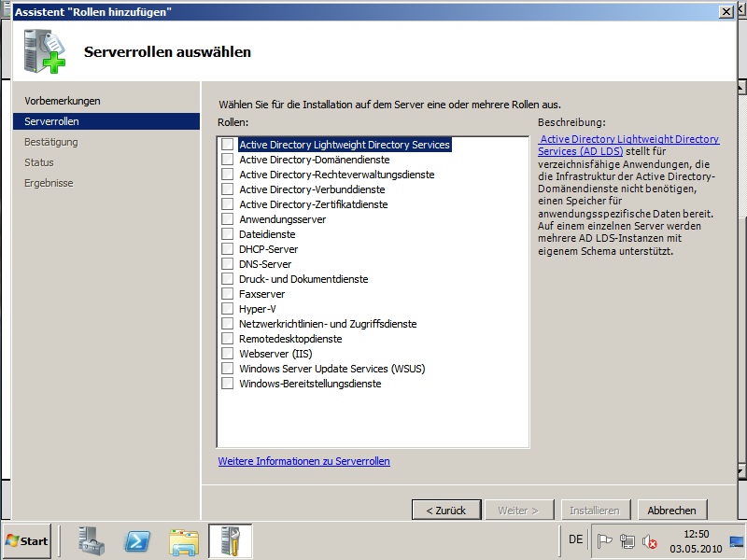Select the Active Directory-Verbunddienste checkbox

coord(227,189)
